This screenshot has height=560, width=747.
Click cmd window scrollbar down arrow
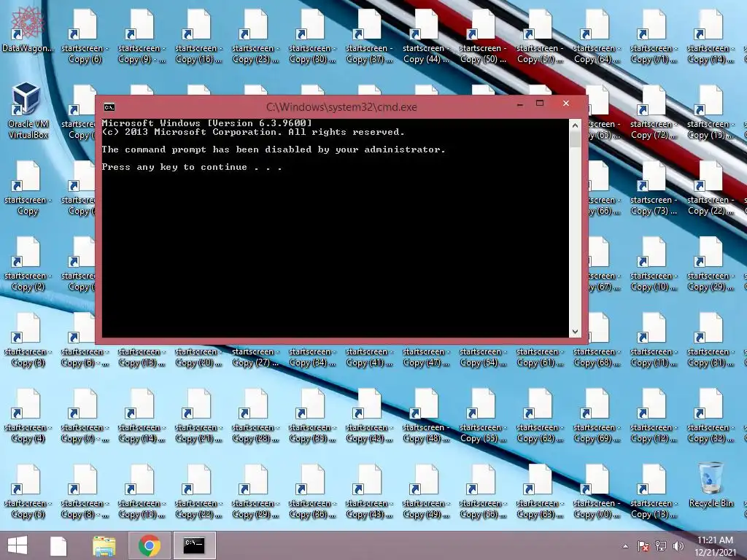coord(575,332)
